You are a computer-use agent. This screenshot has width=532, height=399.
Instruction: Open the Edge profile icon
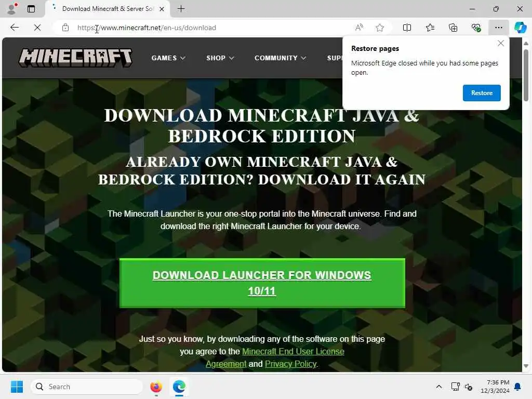click(x=12, y=9)
